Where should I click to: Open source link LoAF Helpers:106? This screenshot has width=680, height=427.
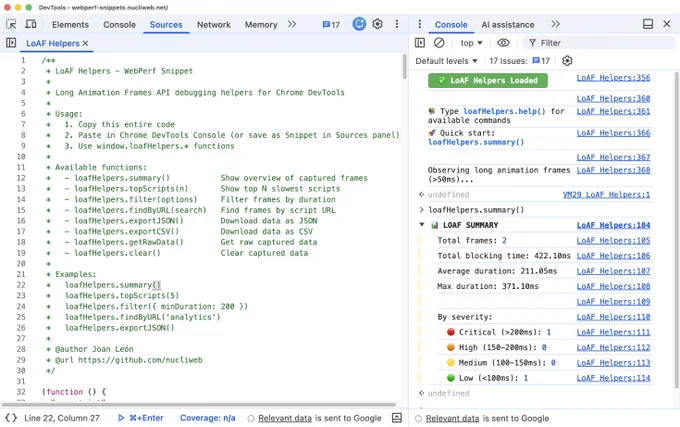(613, 256)
